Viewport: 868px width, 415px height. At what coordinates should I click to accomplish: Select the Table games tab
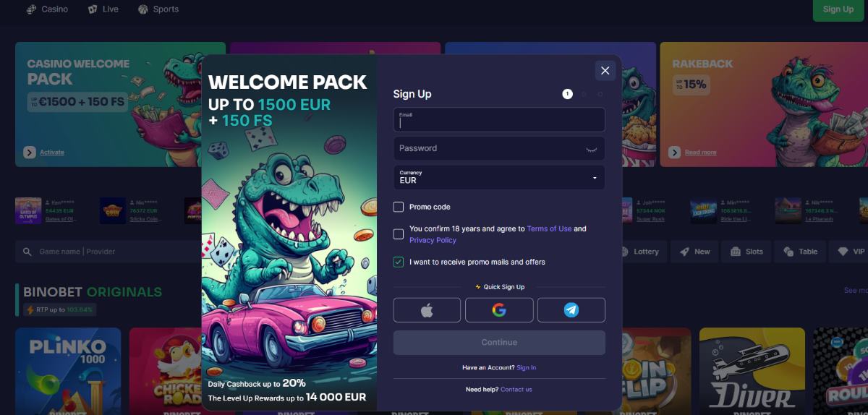tap(801, 252)
